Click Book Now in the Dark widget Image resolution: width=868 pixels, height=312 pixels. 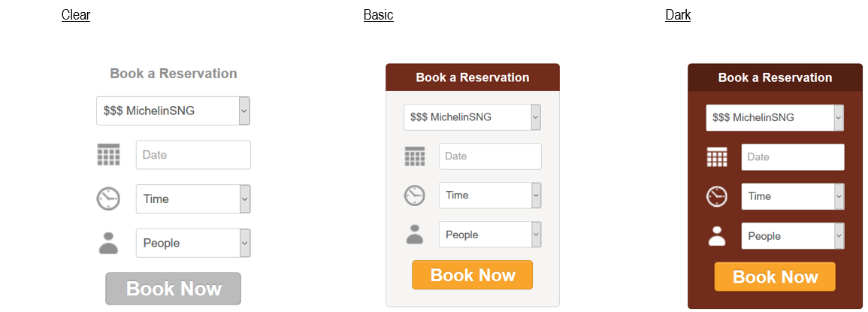pos(775,277)
